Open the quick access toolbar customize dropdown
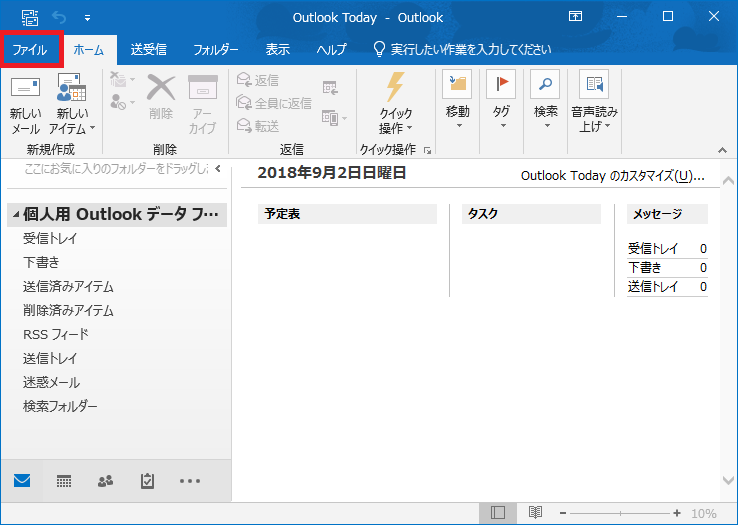 coord(88,18)
